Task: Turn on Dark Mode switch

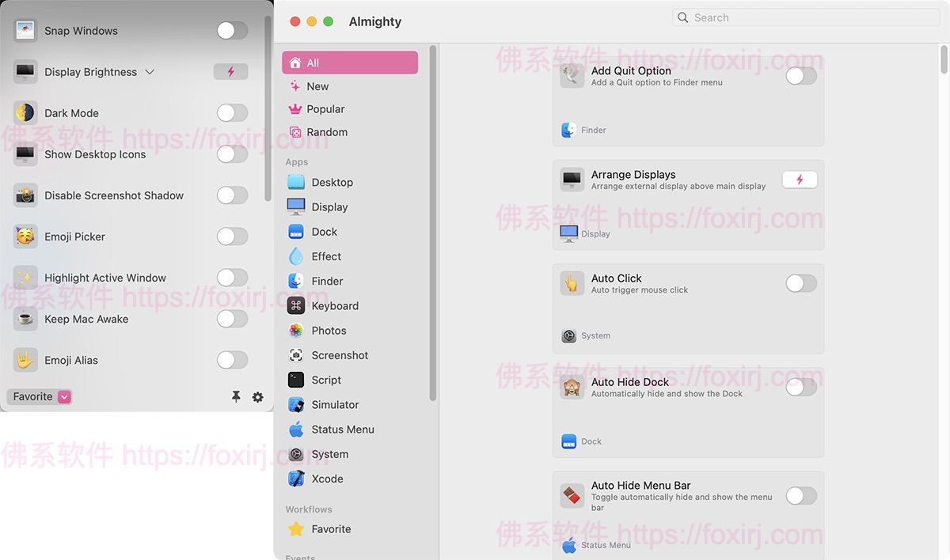Action: coord(232,113)
